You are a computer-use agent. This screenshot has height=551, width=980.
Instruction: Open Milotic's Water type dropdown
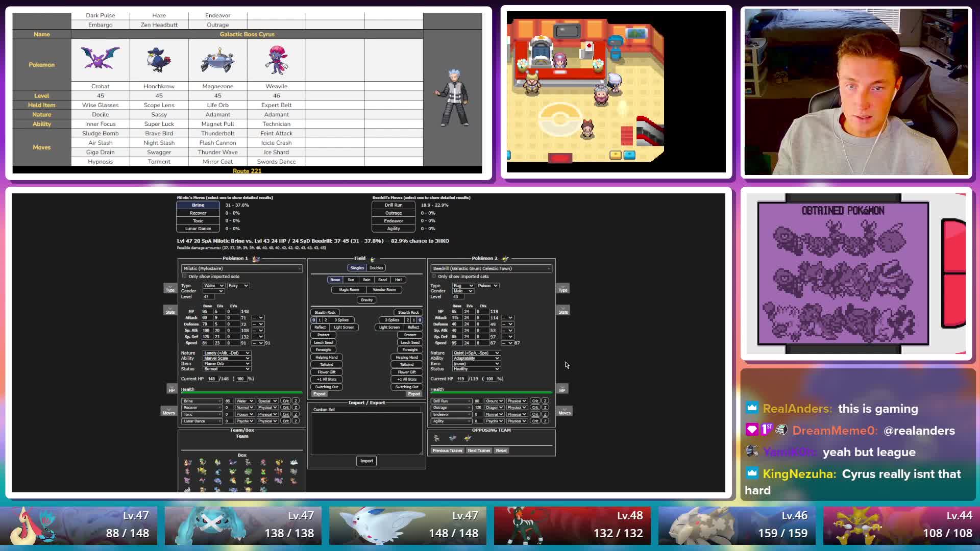(x=213, y=286)
